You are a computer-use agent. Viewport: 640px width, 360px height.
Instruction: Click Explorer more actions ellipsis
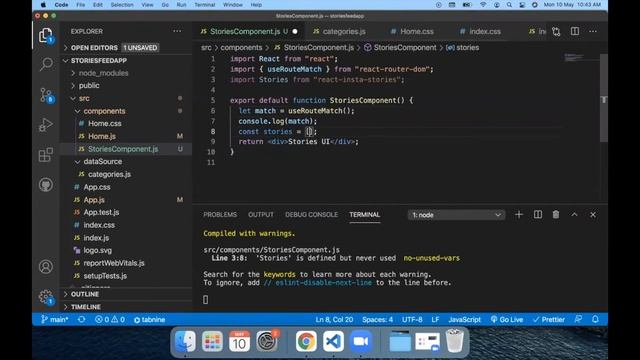point(177,31)
